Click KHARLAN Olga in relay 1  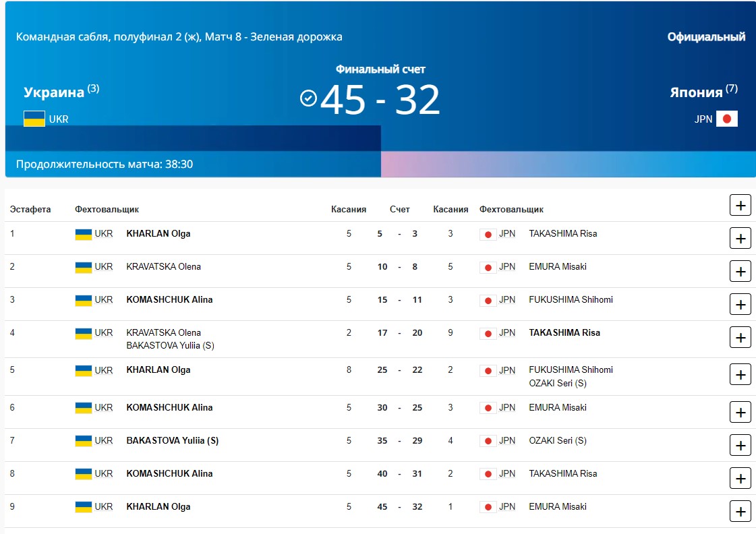[158, 234]
